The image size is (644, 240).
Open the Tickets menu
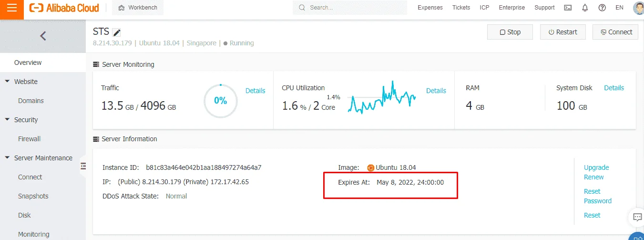[x=461, y=8]
